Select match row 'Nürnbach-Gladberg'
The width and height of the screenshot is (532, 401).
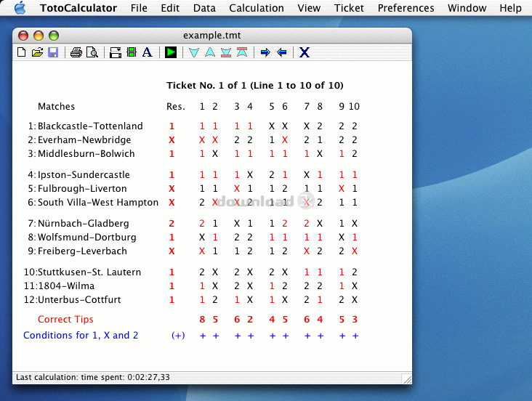pos(84,224)
